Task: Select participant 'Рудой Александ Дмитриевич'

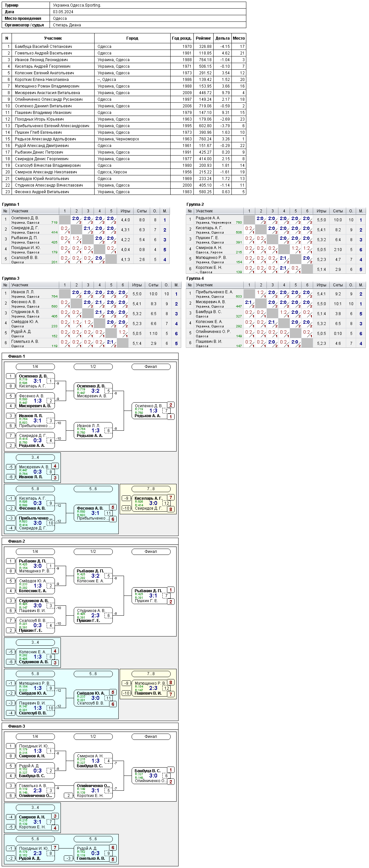Action: (41, 146)
